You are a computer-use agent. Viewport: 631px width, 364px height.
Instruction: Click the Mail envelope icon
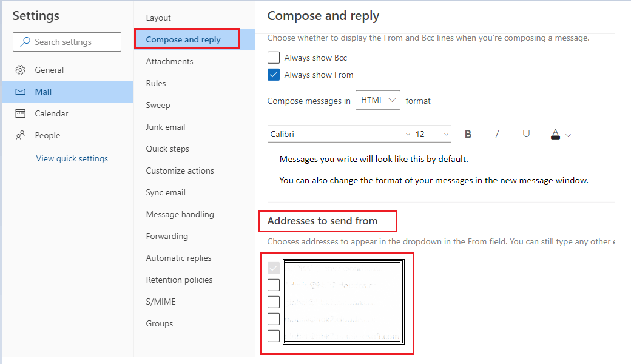(20, 92)
